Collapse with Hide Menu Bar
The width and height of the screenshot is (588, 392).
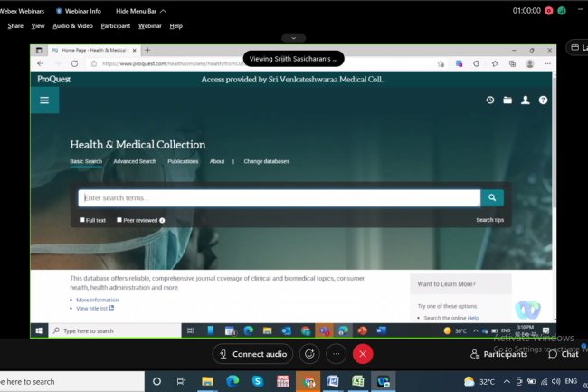coord(141,11)
